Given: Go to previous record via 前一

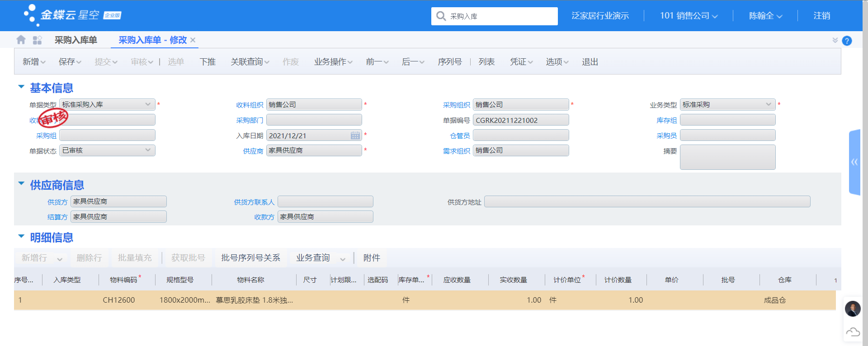Looking at the screenshot, I should tap(377, 62).
